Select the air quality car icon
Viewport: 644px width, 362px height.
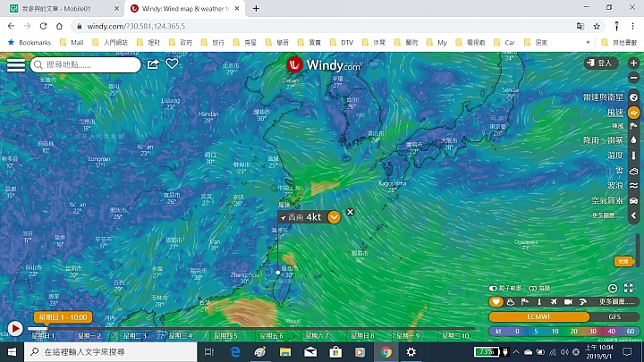(634, 201)
